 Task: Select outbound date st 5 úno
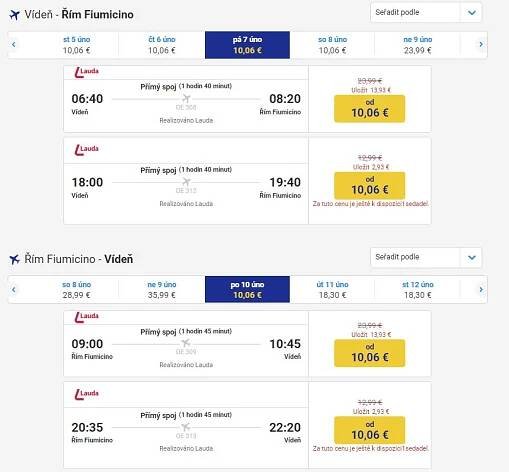(x=76, y=45)
